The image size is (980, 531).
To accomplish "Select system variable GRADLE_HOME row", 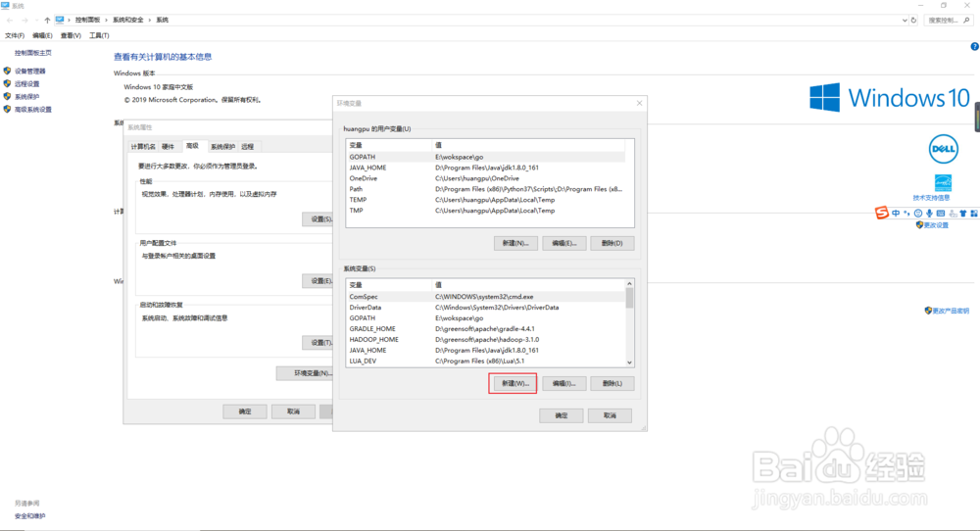I will coord(486,329).
